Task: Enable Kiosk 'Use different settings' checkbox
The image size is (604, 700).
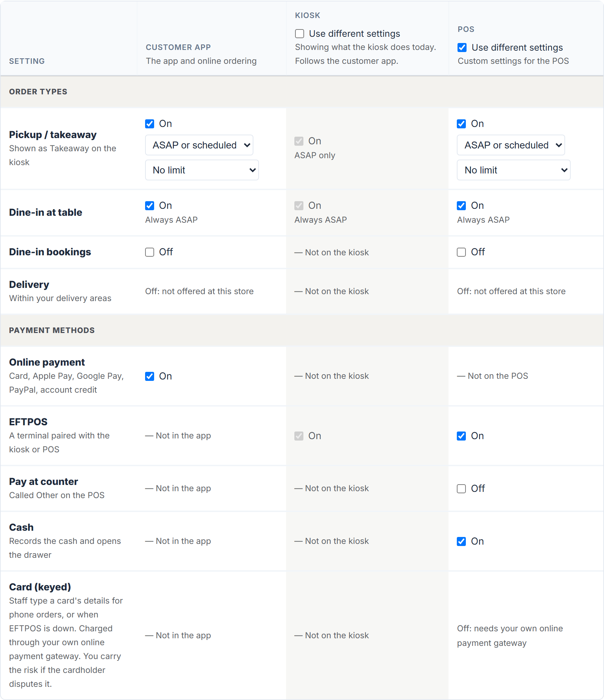Action: click(300, 34)
